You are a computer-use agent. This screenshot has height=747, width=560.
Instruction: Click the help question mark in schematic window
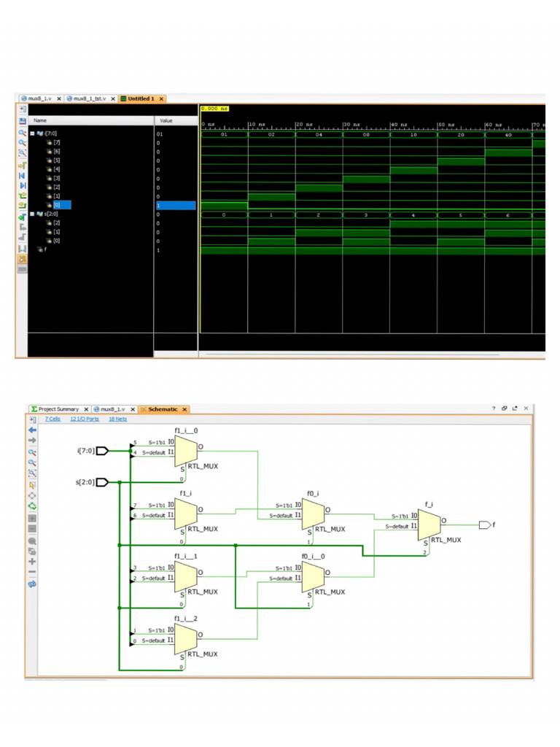coord(494,409)
